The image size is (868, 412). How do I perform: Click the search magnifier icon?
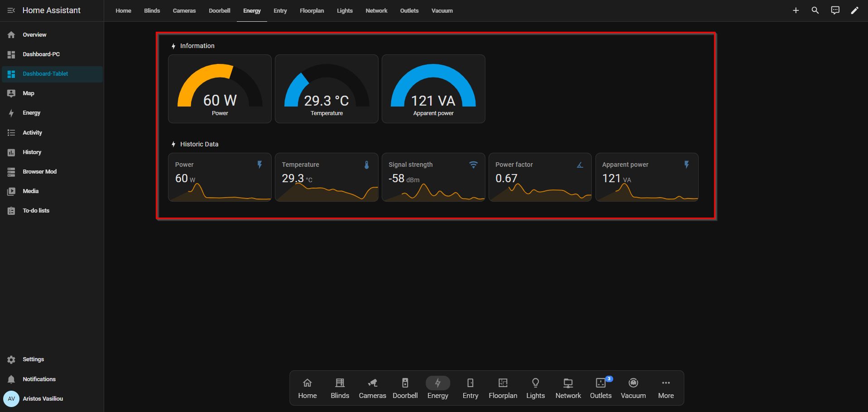click(815, 10)
